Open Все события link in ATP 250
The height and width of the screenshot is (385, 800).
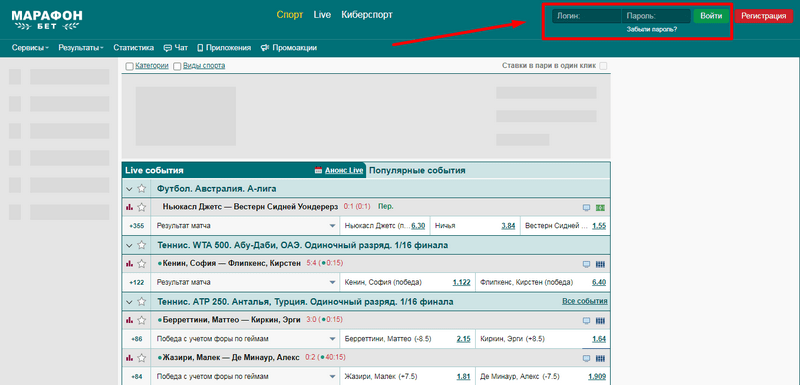pos(585,301)
